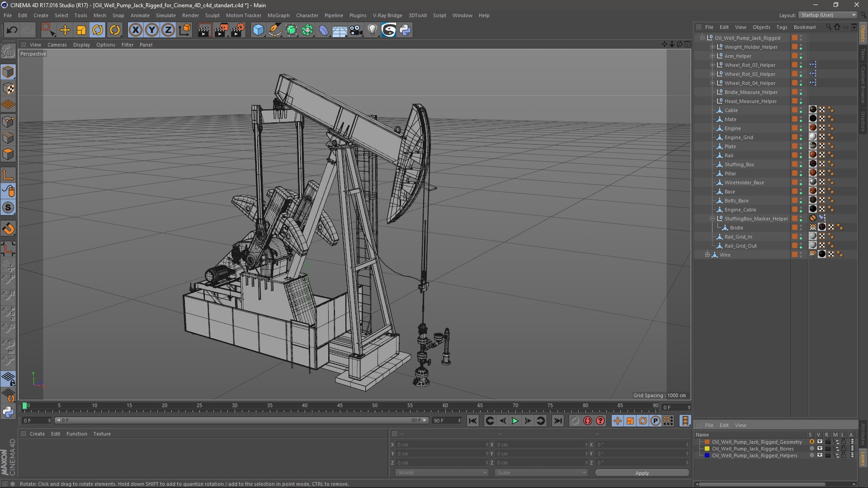The width and height of the screenshot is (868, 488).
Task: Toggle layer toggle for Cable object
Action: [794, 110]
